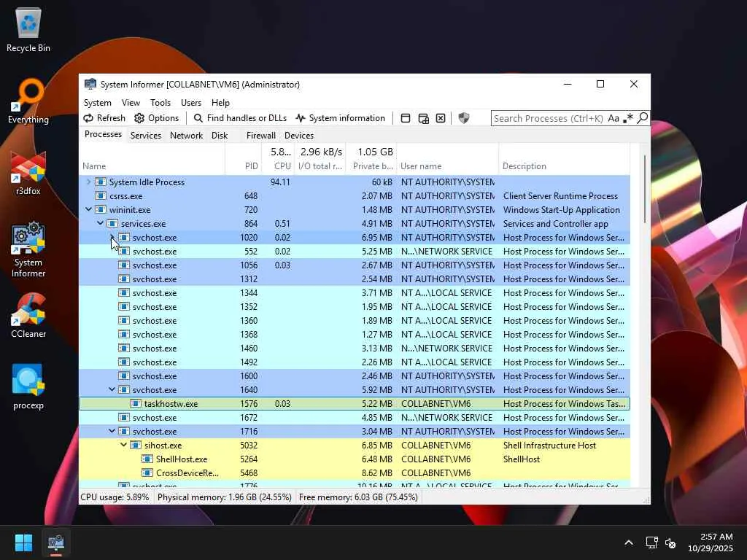747x560 pixels.
Task: Click the find window and kill icon
Action: tap(441, 118)
